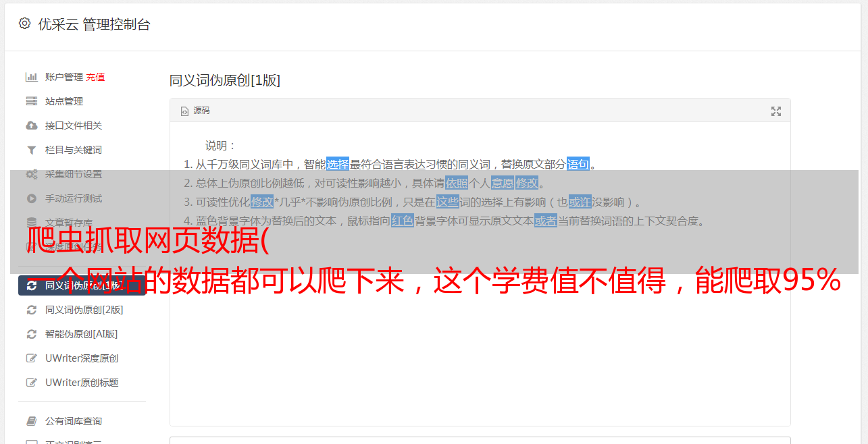Click the refresh icon for 智能伪原创[AI版]
Viewport: 868px width, 444px height.
[x=31, y=334]
